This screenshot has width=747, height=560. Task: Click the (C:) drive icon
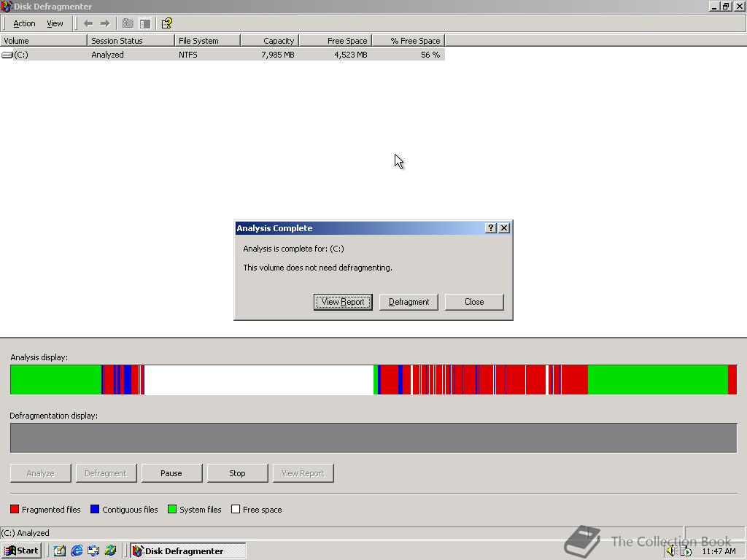click(7, 55)
